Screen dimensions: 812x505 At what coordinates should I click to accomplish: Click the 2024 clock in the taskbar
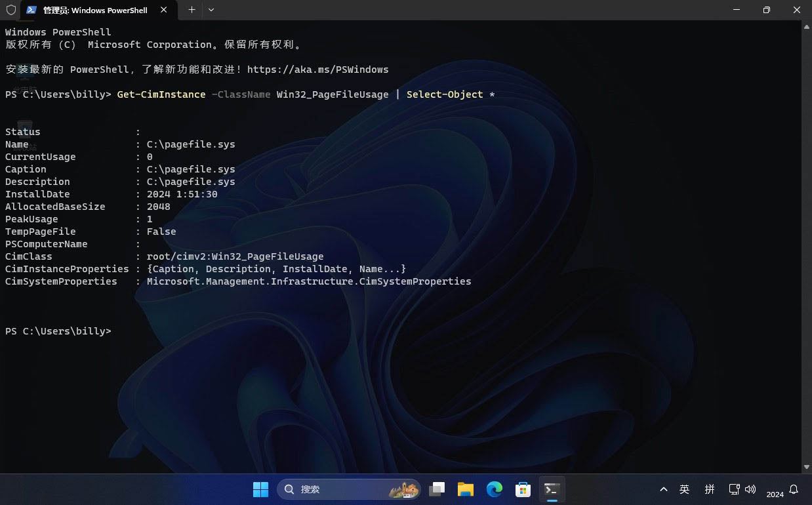[x=775, y=494]
